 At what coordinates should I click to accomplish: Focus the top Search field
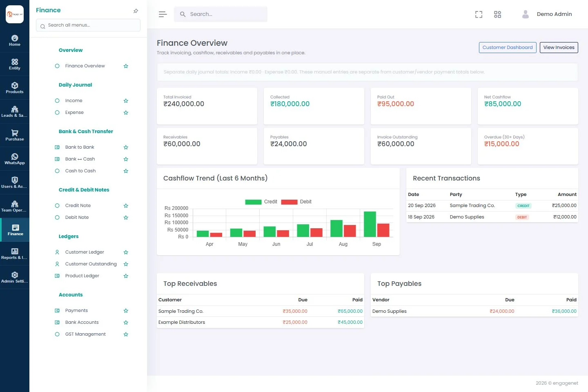click(220, 14)
